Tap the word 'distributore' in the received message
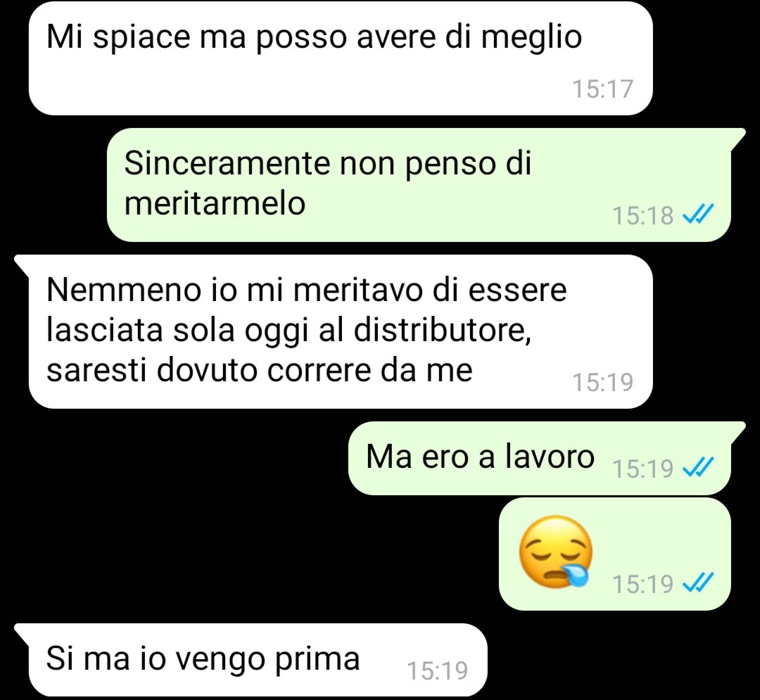 (x=441, y=331)
